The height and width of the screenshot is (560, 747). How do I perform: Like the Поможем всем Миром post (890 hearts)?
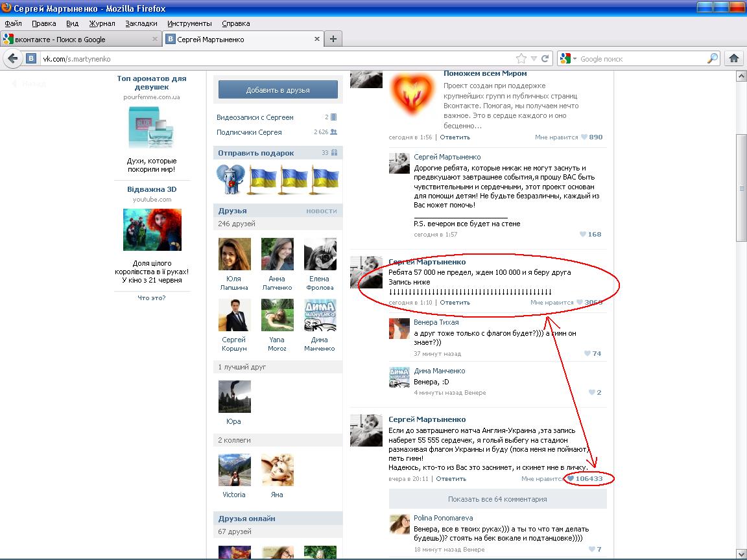pyautogui.click(x=584, y=137)
